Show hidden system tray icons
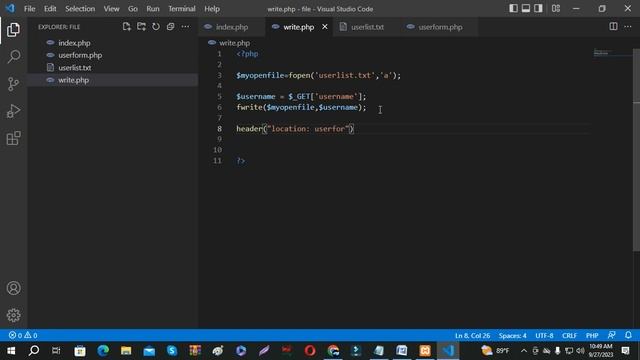640x360 pixels. coord(524,351)
